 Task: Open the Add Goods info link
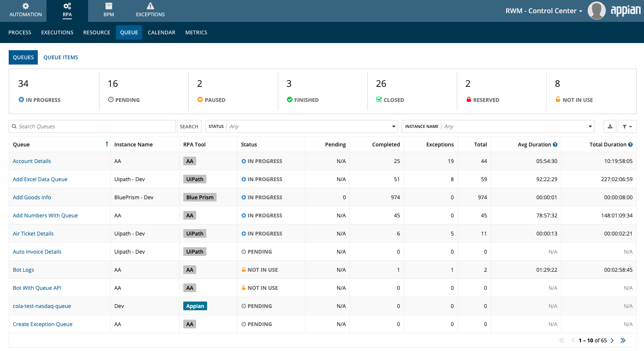click(32, 197)
